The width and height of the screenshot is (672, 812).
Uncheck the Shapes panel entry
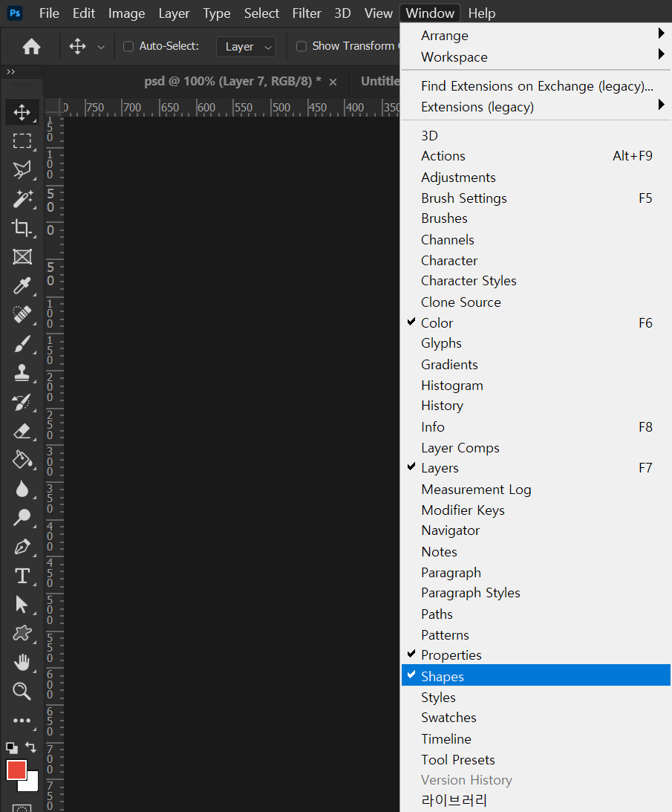click(536, 676)
